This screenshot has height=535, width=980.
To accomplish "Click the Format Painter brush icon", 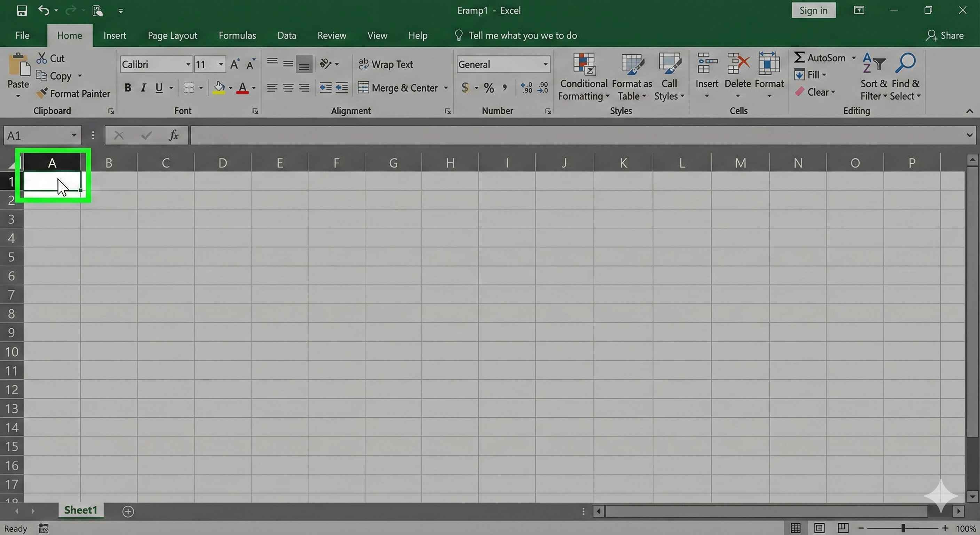I will click(x=42, y=93).
